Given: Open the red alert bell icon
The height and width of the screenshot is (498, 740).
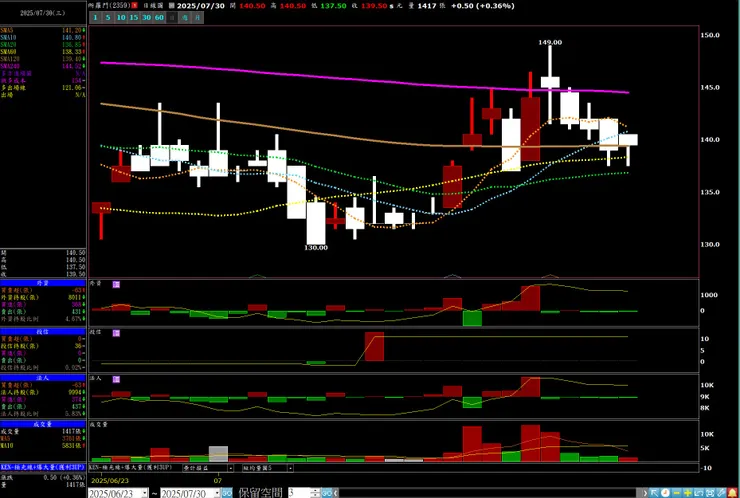Looking at the screenshot, I should 732,493.
